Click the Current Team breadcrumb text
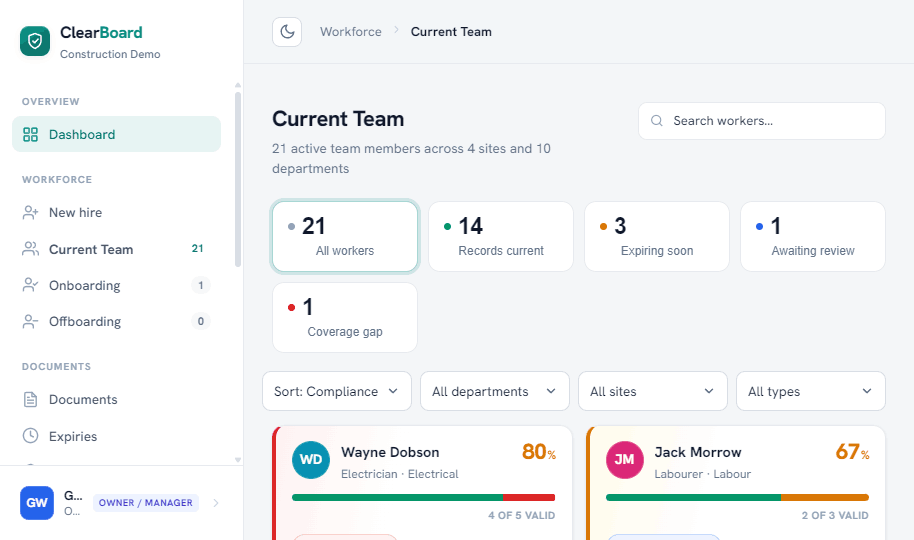The width and height of the screenshot is (914, 540). [451, 31]
